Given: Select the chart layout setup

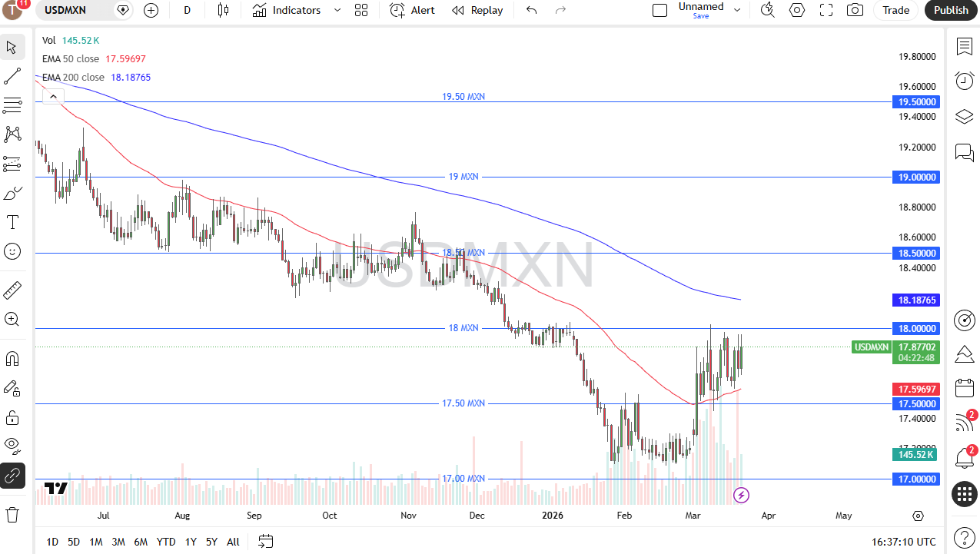Looking at the screenshot, I should (659, 10).
